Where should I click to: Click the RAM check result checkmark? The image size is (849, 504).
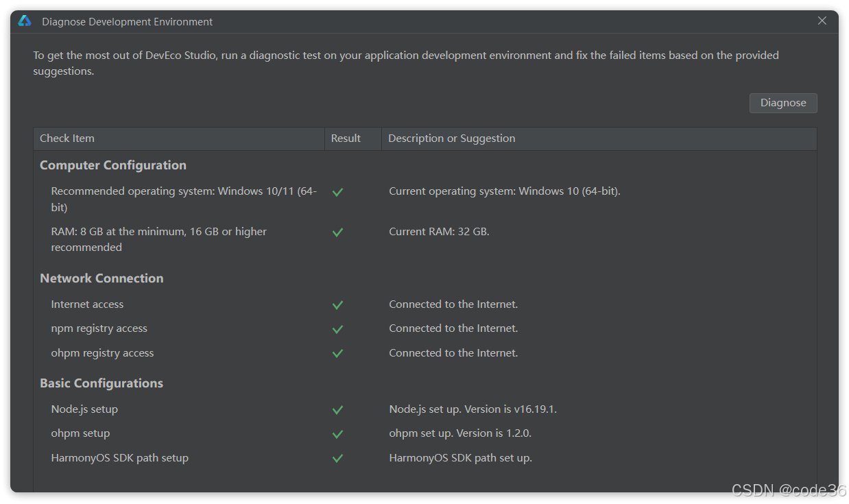pyautogui.click(x=337, y=232)
